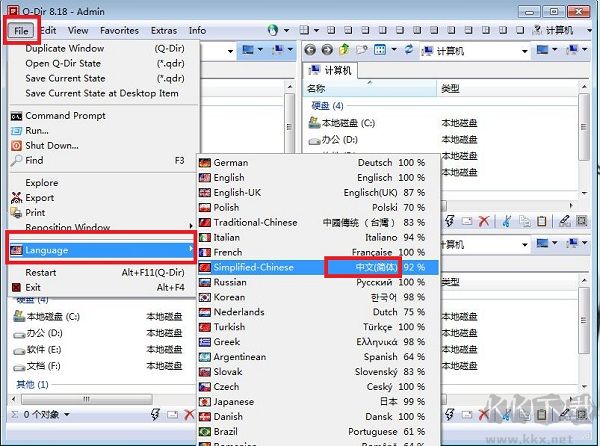Image resolution: width=600 pixels, height=446 pixels.
Task: Open the main toolbar overflow arrow after 计算机
Action: click(590, 30)
